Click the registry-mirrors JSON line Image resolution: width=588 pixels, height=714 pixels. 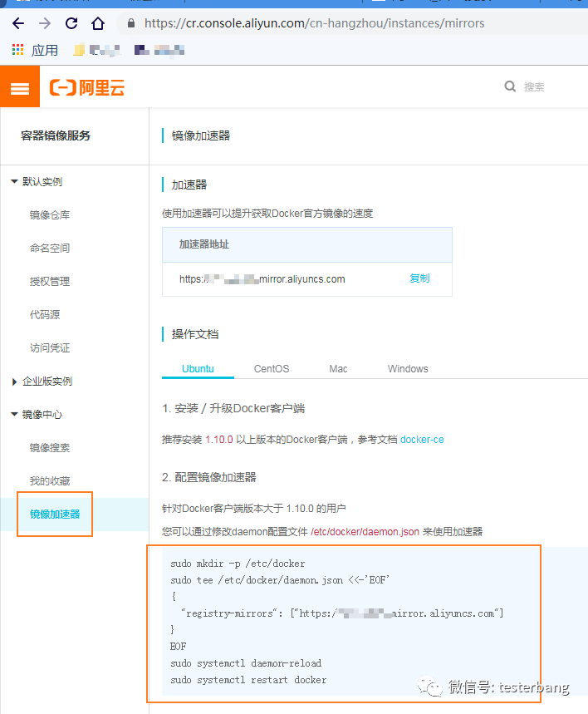[342, 613]
